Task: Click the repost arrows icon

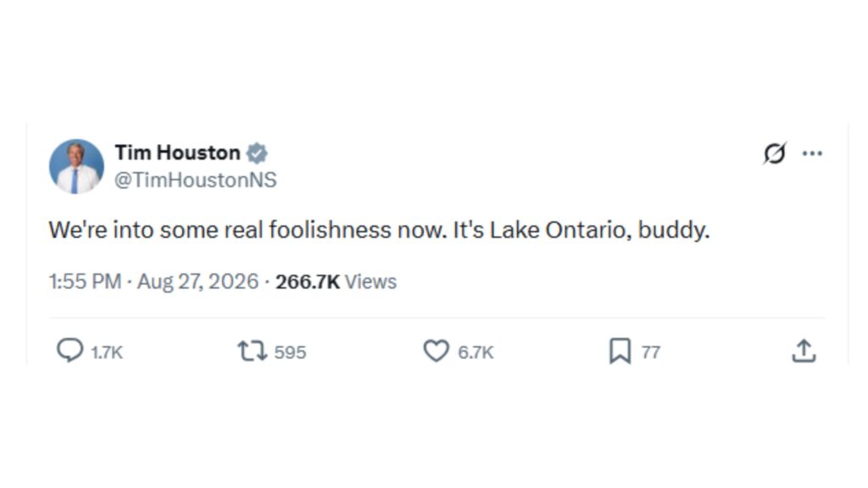Action: point(253,352)
